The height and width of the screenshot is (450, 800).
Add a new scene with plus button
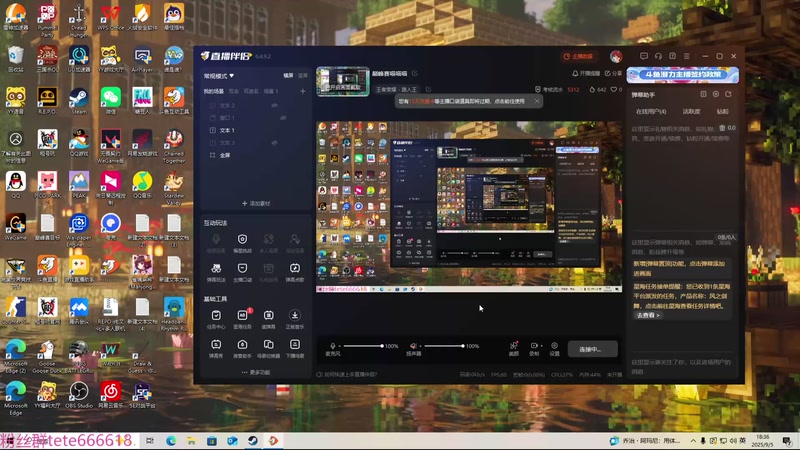pyautogui.click(x=303, y=91)
